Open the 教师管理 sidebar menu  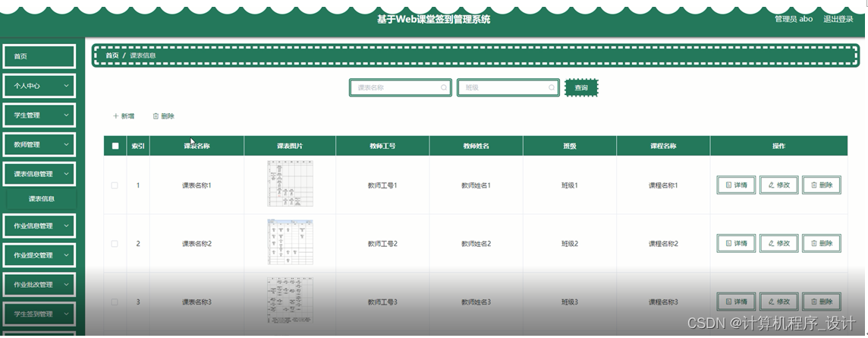(39, 144)
